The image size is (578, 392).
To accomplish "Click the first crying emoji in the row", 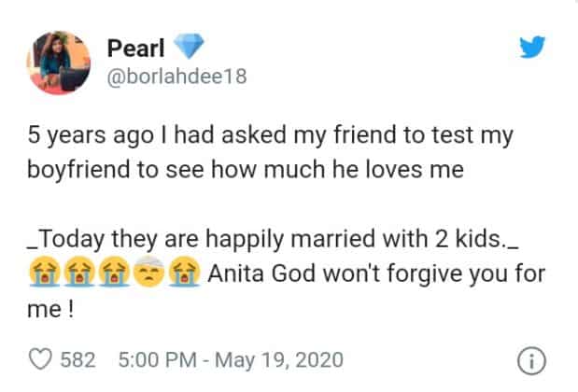I will 41,278.
